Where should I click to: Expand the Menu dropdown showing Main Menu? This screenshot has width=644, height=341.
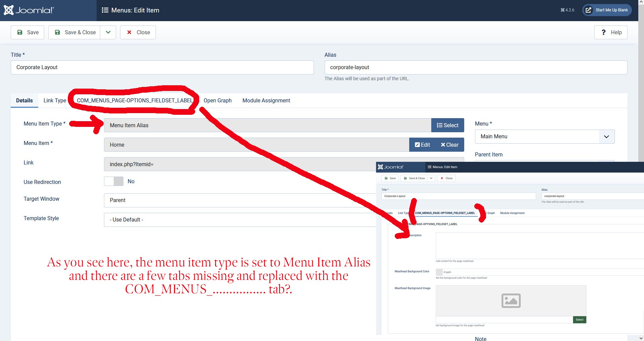[545, 137]
